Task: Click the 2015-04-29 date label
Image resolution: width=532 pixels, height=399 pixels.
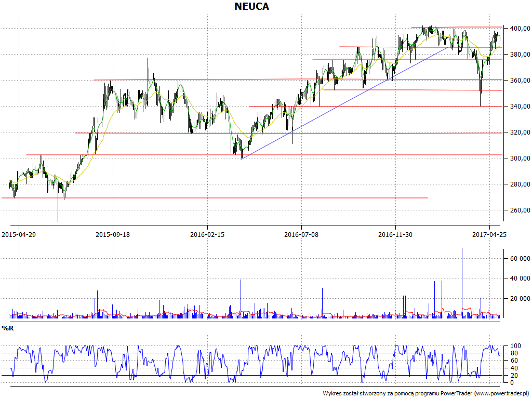Action: coord(19,234)
